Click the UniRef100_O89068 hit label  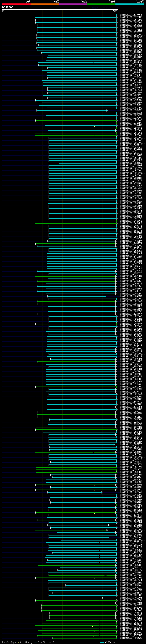coord(131,585)
